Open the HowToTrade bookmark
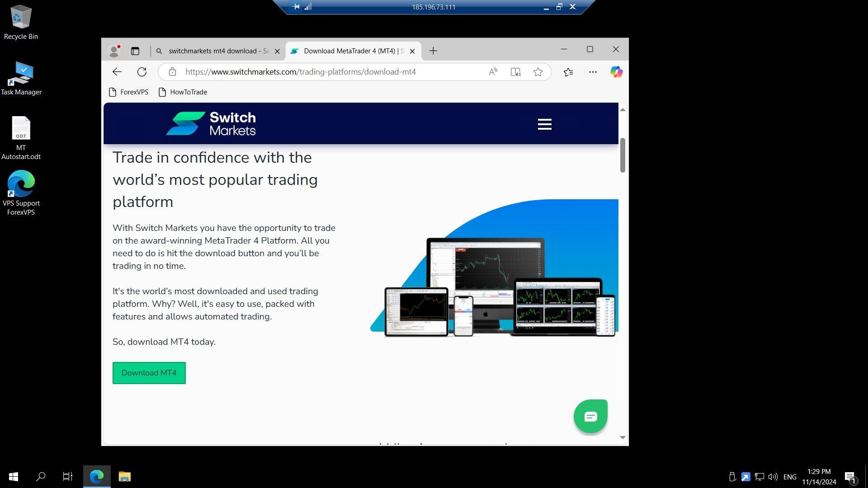This screenshot has height=488, width=868. [x=183, y=92]
